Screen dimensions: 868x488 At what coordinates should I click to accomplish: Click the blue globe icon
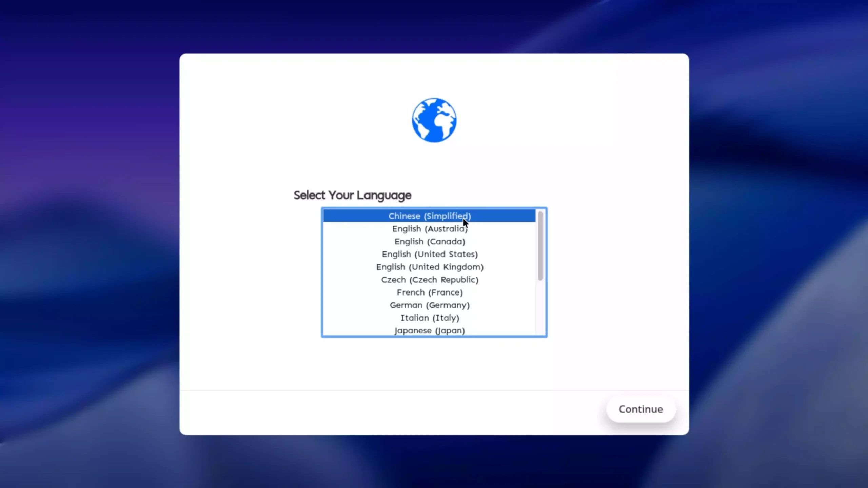tap(434, 120)
